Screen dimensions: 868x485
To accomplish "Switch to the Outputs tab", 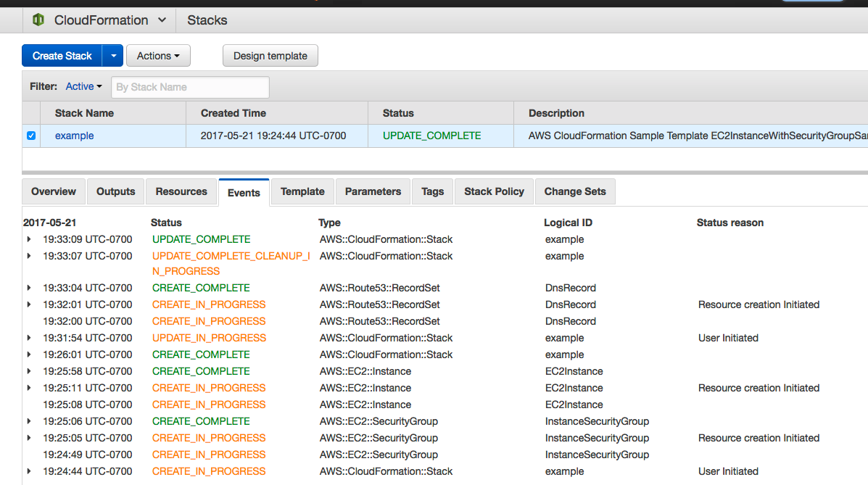I will click(116, 191).
